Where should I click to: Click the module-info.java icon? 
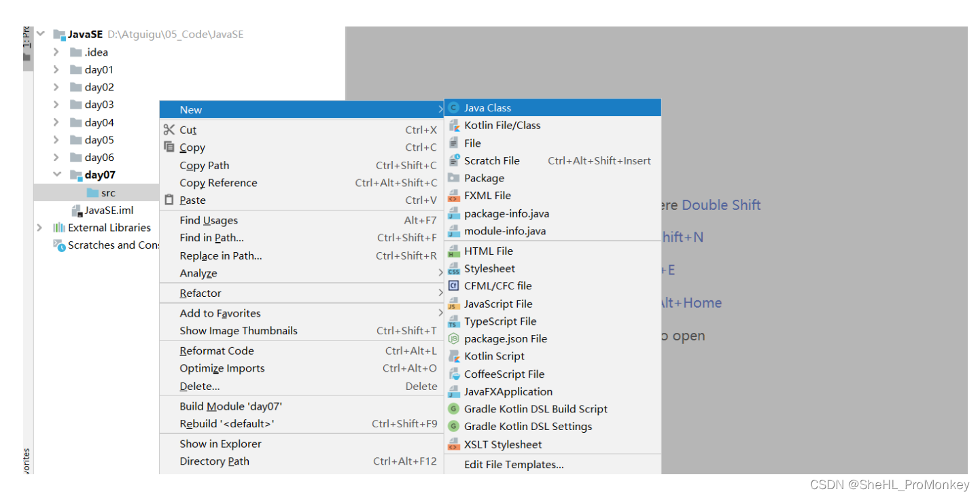click(453, 231)
